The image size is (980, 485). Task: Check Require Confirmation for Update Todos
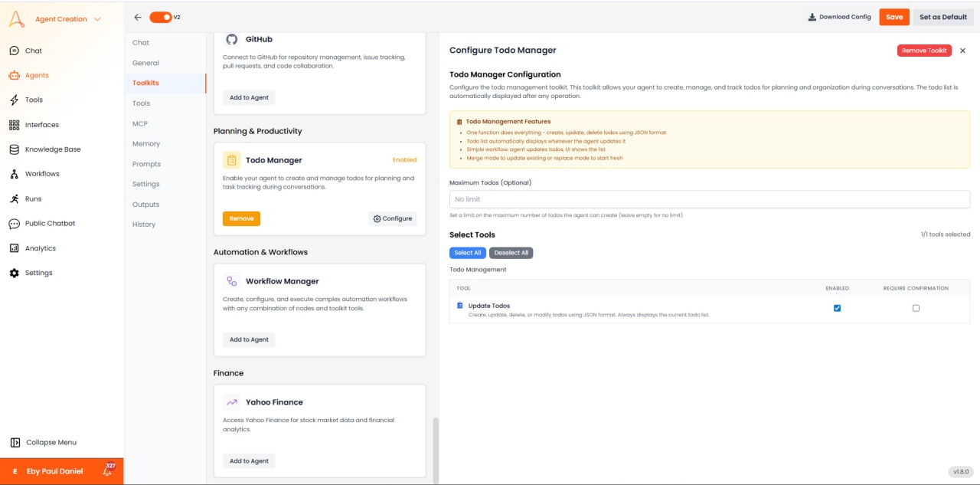[x=916, y=308]
